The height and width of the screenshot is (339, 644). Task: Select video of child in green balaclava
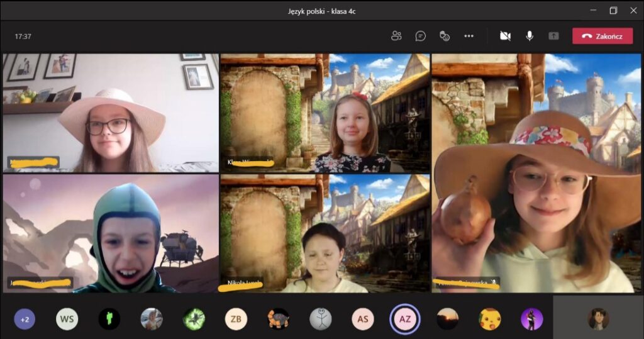pos(111,233)
